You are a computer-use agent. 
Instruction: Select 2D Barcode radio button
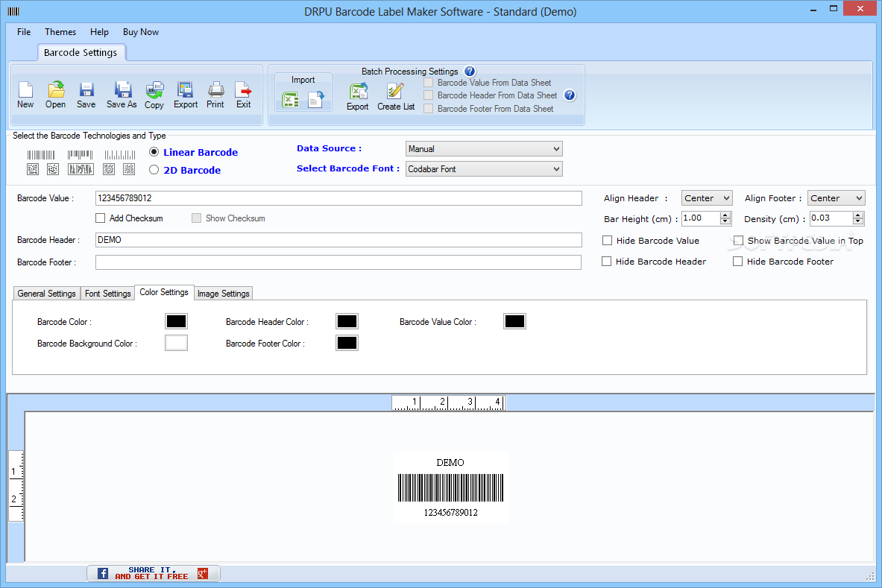click(154, 170)
